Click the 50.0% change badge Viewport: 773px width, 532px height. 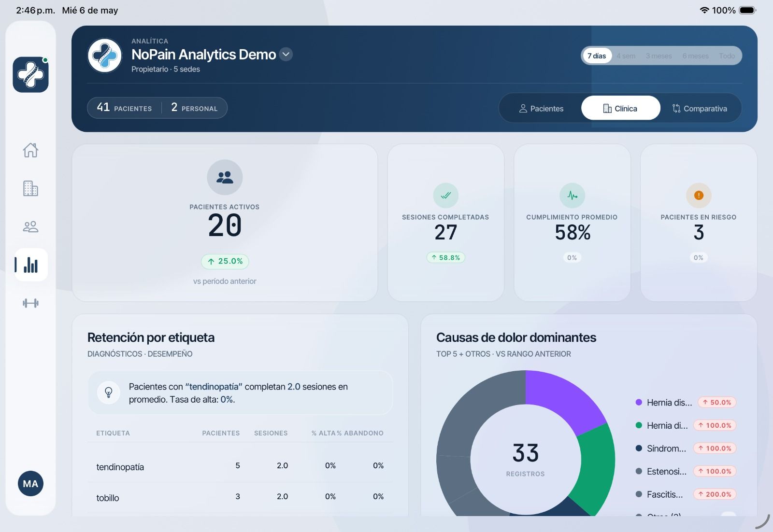[x=717, y=402]
